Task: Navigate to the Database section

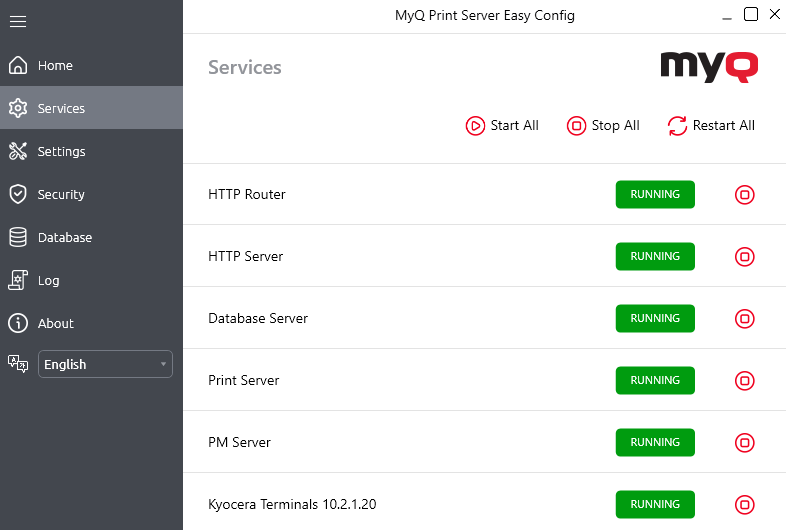Action: tap(64, 238)
